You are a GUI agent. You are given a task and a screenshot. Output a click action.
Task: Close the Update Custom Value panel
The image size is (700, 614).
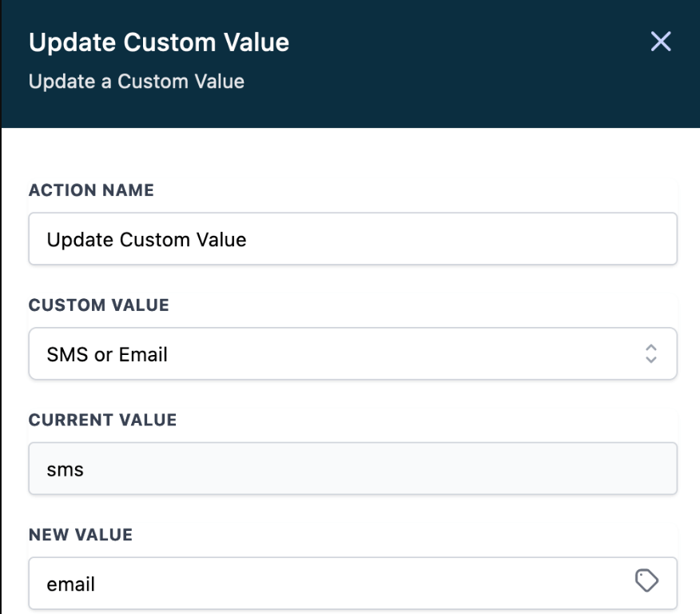pyautogui.click(x=661, y=42)
